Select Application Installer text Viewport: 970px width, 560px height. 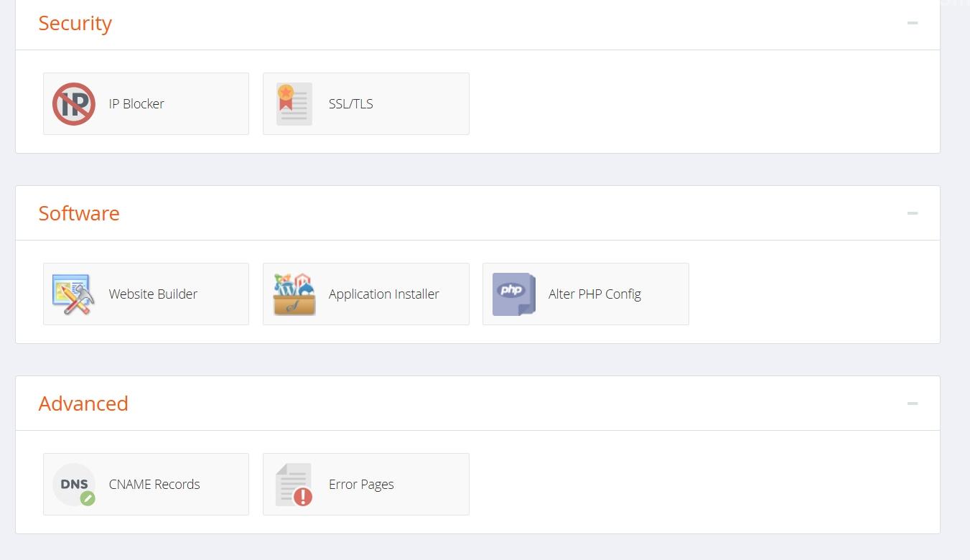384,294
